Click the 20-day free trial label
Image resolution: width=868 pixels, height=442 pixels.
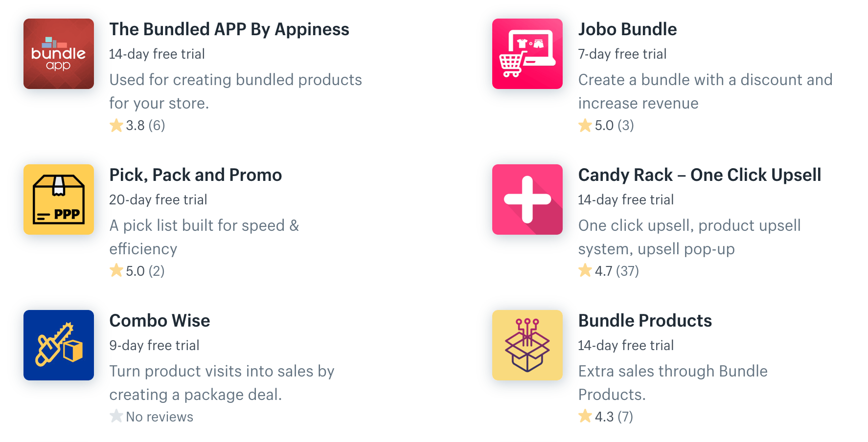158,199
